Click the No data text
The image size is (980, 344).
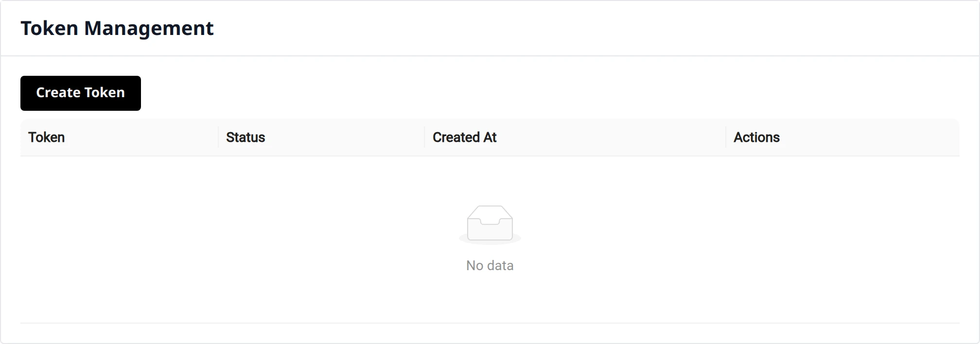[490, 265]
